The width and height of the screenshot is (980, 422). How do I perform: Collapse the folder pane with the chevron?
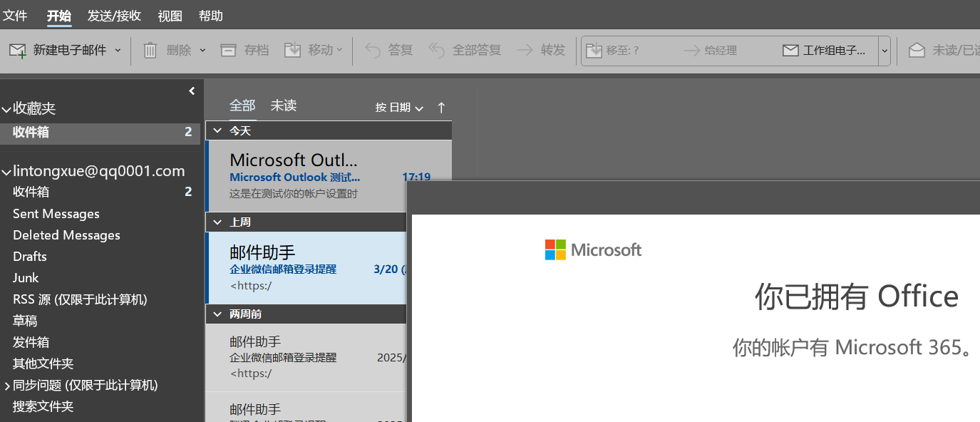tap(192, 91)
